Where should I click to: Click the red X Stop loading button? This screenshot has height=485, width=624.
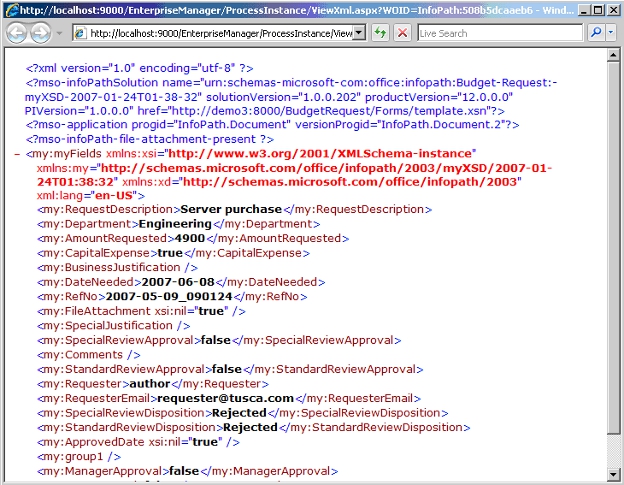[x=402, y=33]
